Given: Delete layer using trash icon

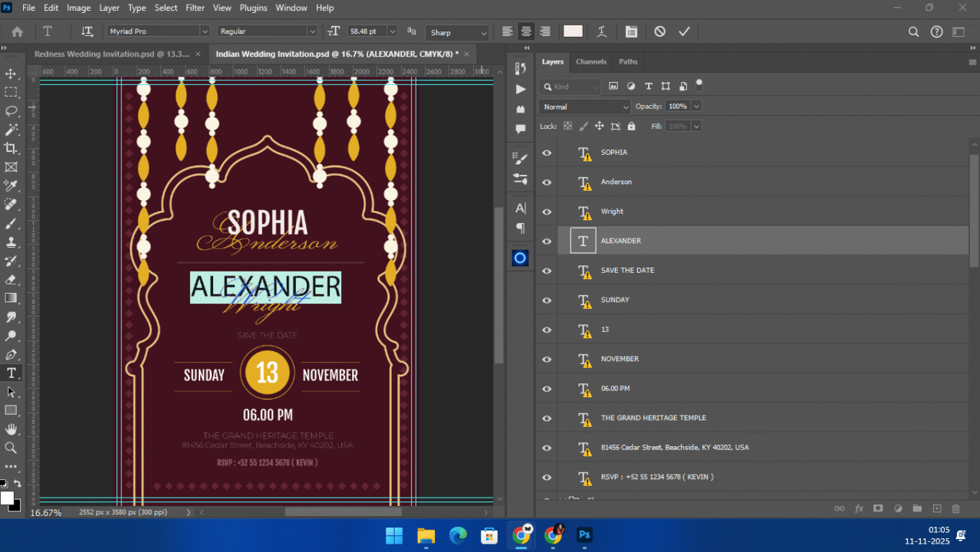Looking at the screenshot, I should coord(955,508).
